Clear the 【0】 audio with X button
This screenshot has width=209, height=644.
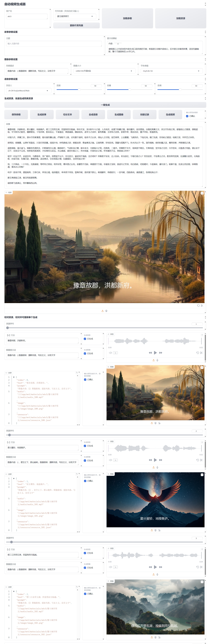click(x=202, y=335)
